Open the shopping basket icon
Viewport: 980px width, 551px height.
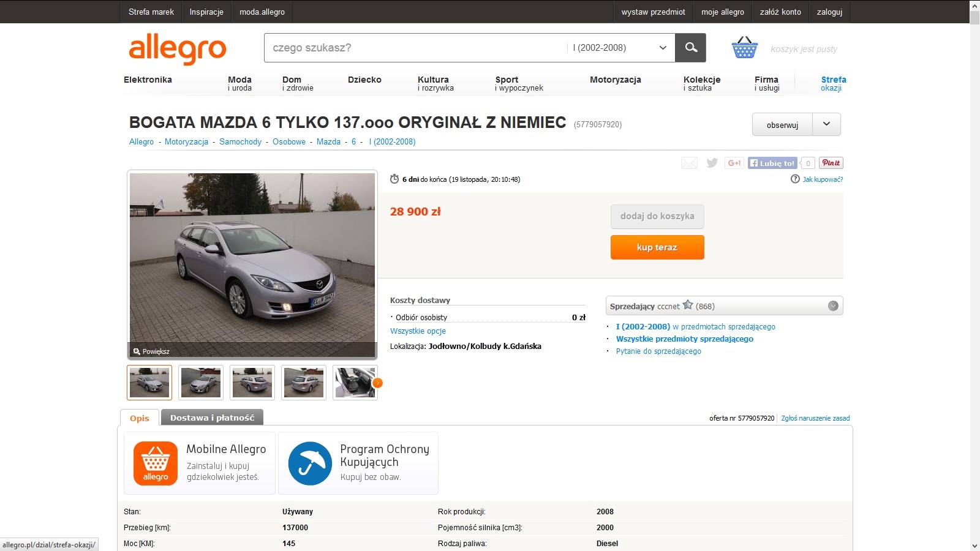coord(745,48)
